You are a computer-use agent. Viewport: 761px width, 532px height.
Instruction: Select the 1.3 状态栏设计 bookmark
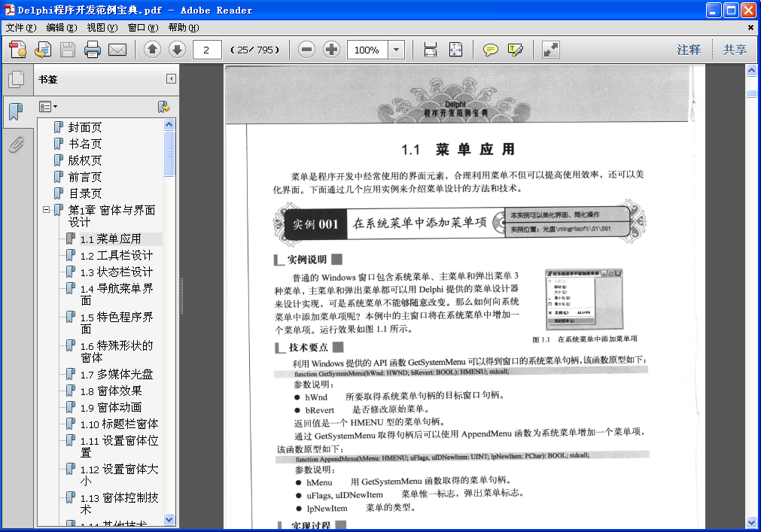117,272
